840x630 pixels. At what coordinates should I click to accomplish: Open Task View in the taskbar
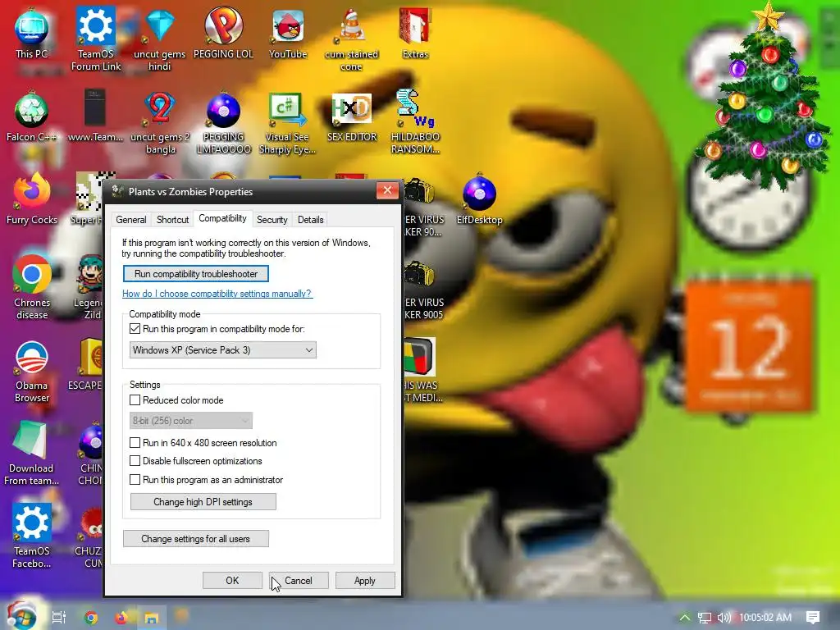59,617
